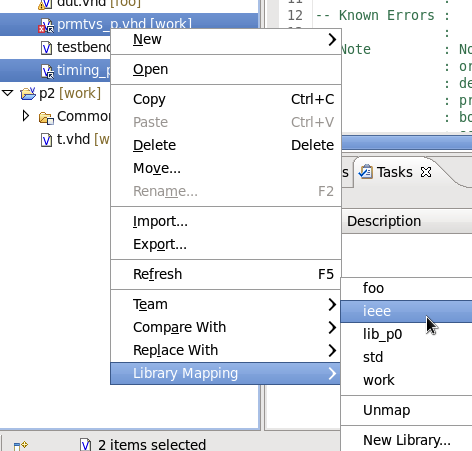Viewport: 472px width, 451px height.
Task: Click the Description column header
Action: pyautogui.click(x=407, y=221)
